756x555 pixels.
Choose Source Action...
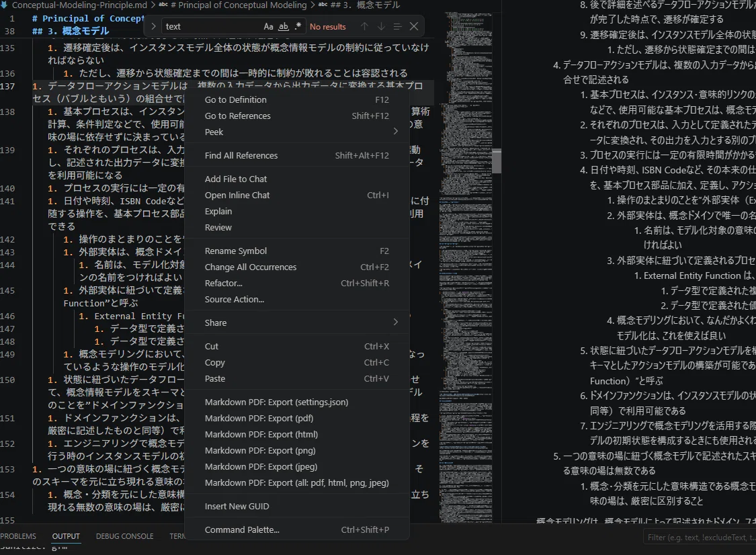[x=297, y=300]
